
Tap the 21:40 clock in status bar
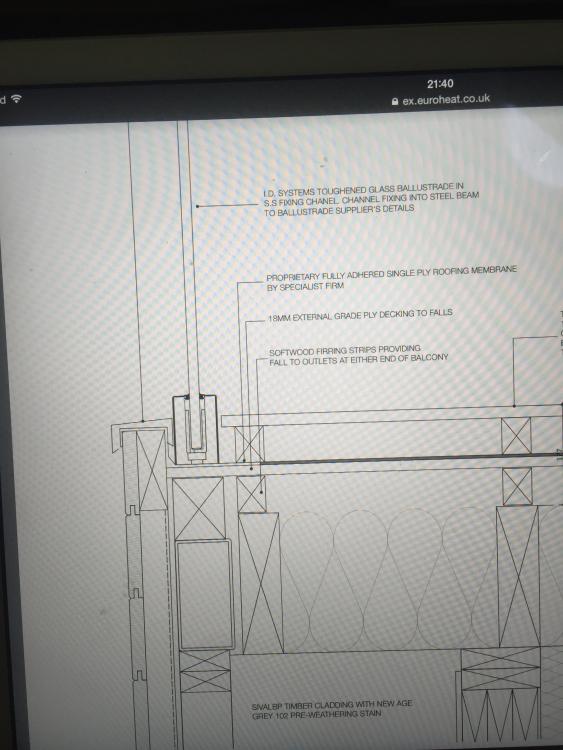point(440,84)
